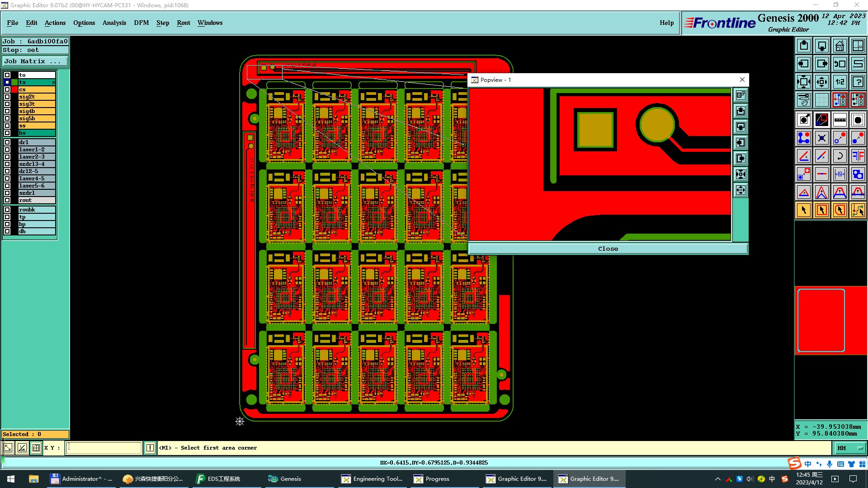Image resolution: width=868 pixels, height=488 pixels.
Task: Open the Analysis menu
Action: pos(114,23)
